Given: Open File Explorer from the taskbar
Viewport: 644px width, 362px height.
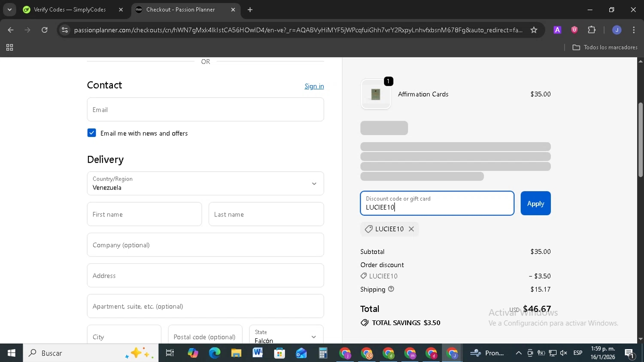Looking at the screenshot, I should pos(236,353).
